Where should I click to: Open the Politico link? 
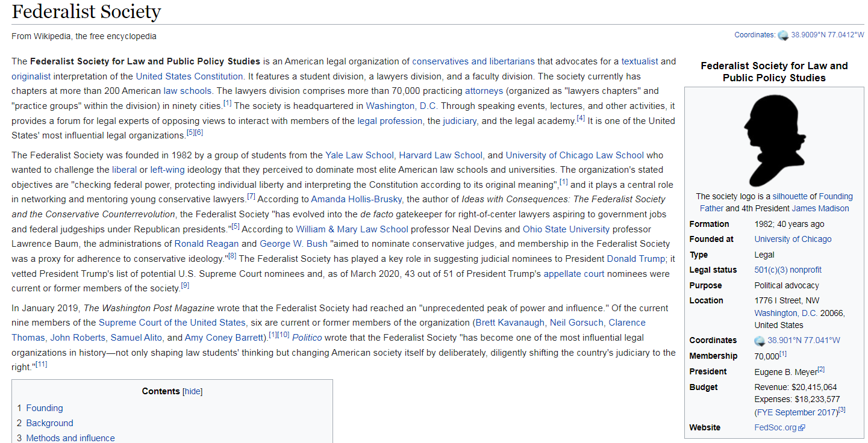click(x=307, y=338)
